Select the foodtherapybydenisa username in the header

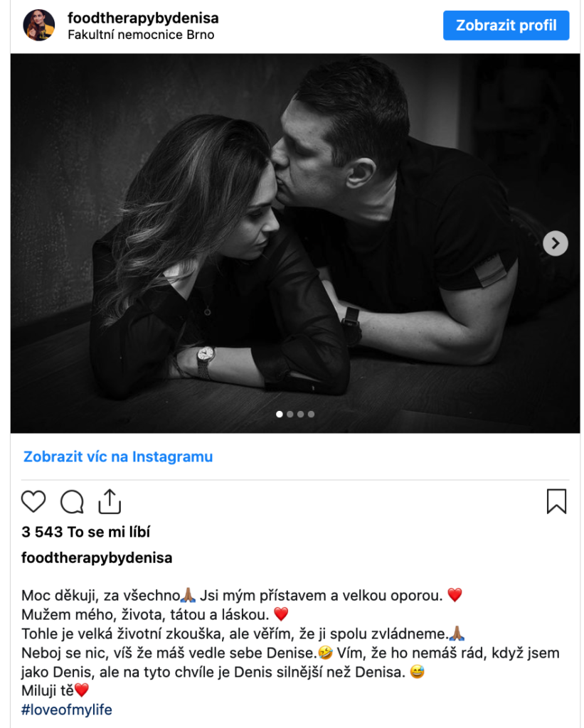(143, 18)
